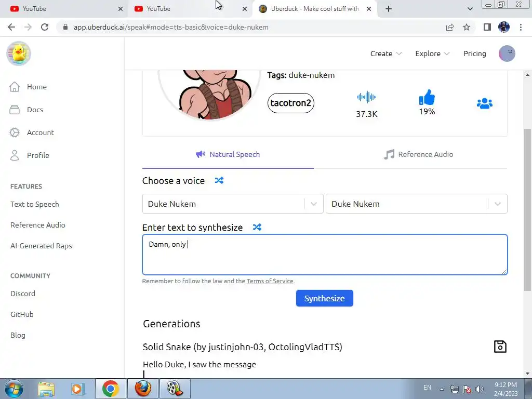Switch to the Natural Speech tab
Screen dimensions: 532x399
(x=228, y=154)
